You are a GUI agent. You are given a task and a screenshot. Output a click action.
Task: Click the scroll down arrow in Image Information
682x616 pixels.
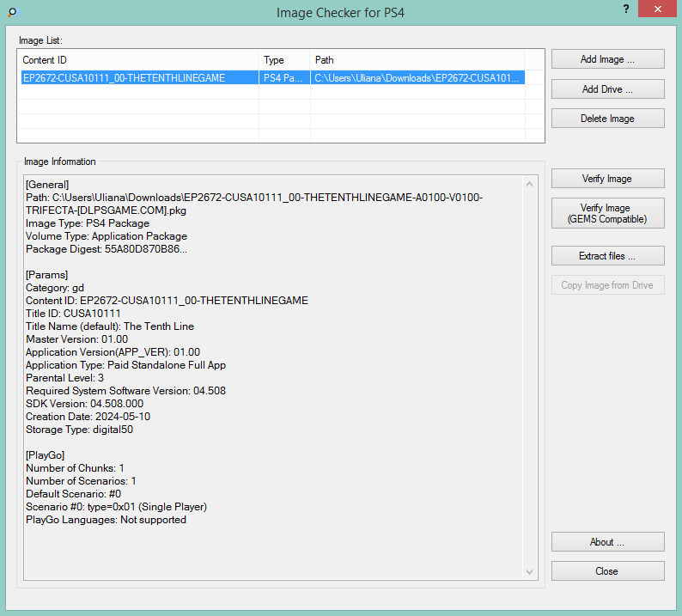531,571
